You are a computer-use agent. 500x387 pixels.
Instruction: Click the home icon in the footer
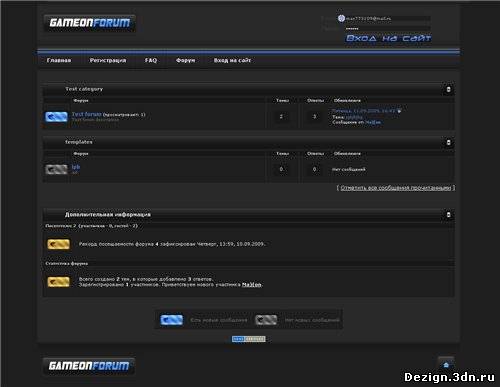point(446,365)
